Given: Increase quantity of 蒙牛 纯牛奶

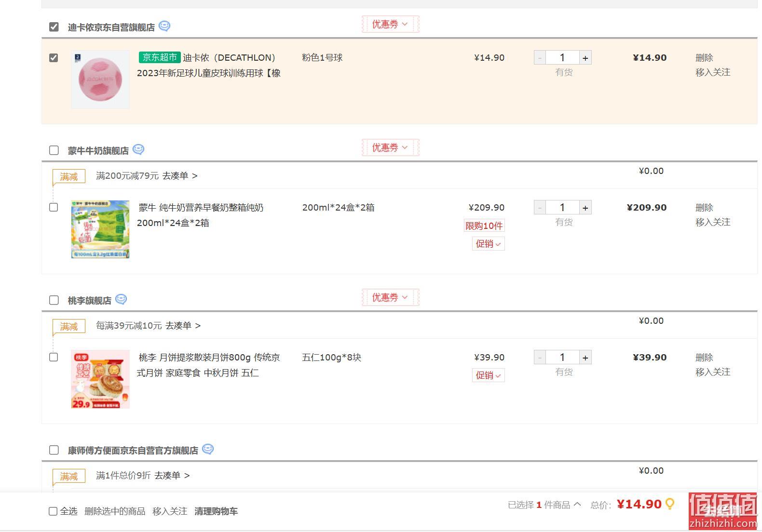Looking at the screenshot, I should point(585,208).
